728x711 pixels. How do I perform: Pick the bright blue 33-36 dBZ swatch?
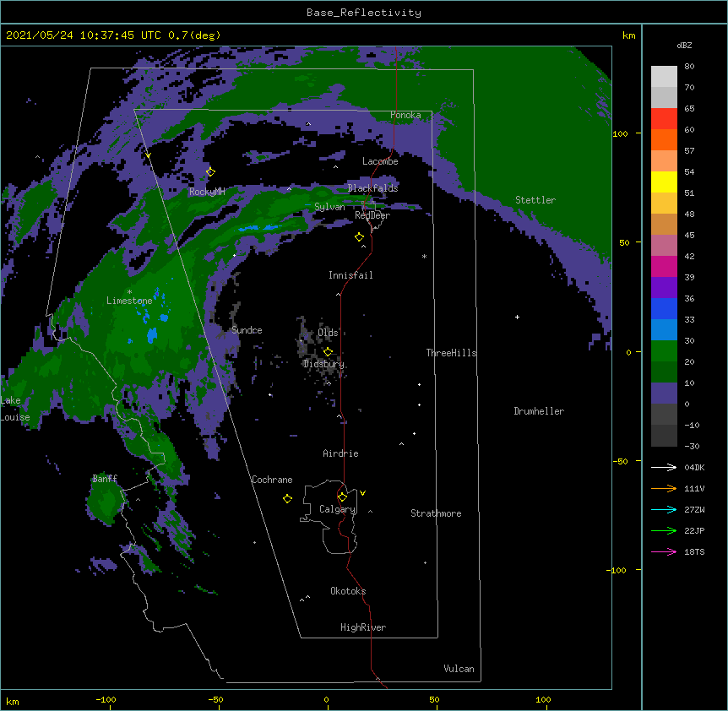pyautogui.click(x=664, y=308)
